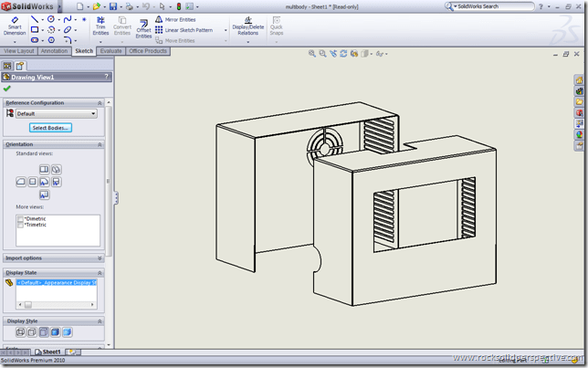
Task: Click the property panel vertical scrollbar
Action: pos(109,181)
